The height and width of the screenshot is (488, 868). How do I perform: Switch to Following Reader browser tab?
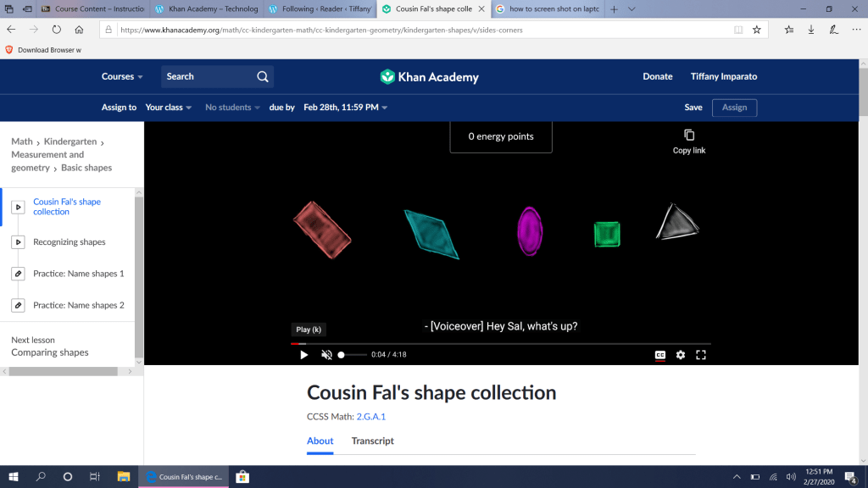coord(319,9)
